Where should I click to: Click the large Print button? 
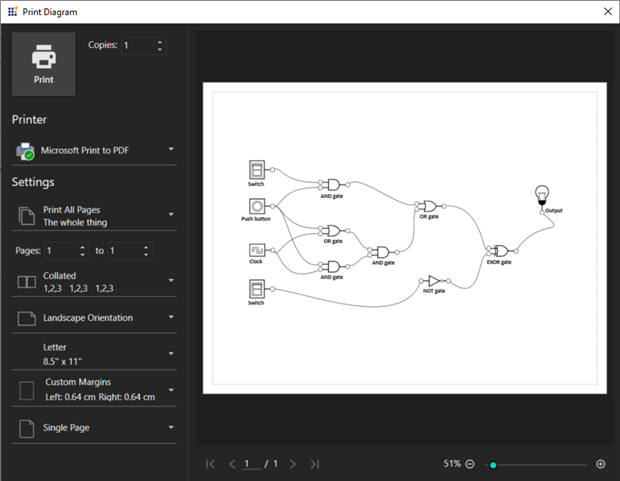pos(43,64)
